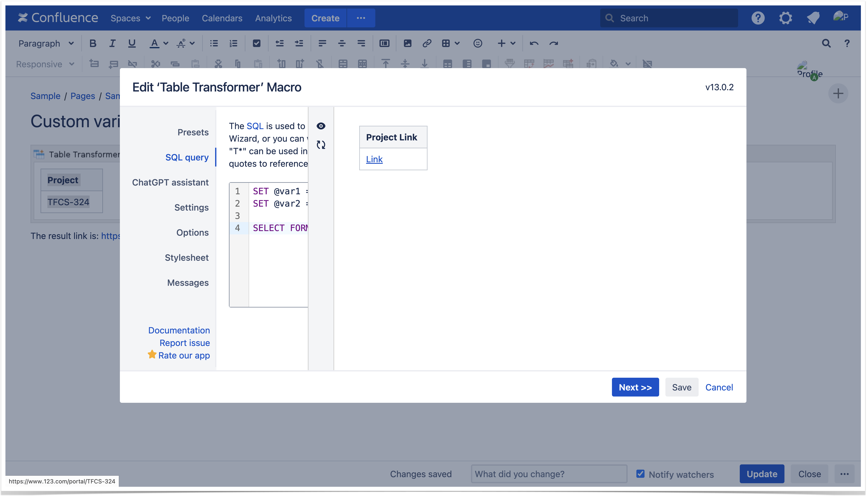Refresh the macro preview icon
Viewport: 868px width, 497px height.
321,145
